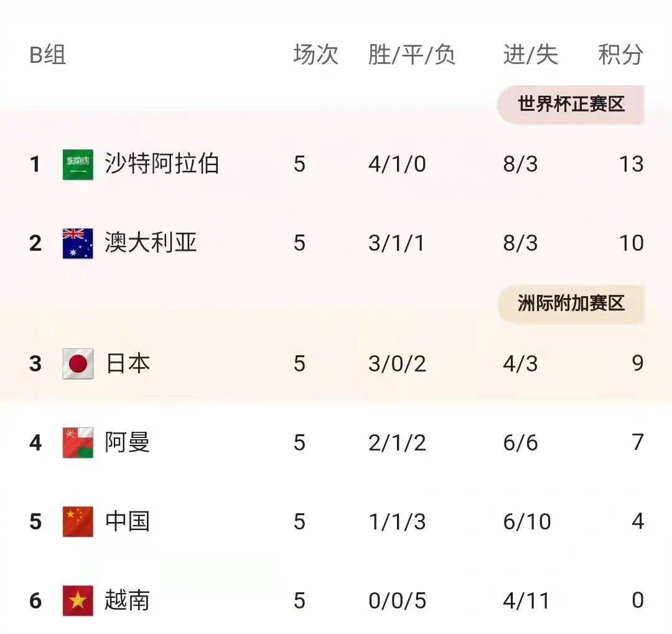Select the 日本 team name
Viewport: 672px width, 634px height.
128,363
